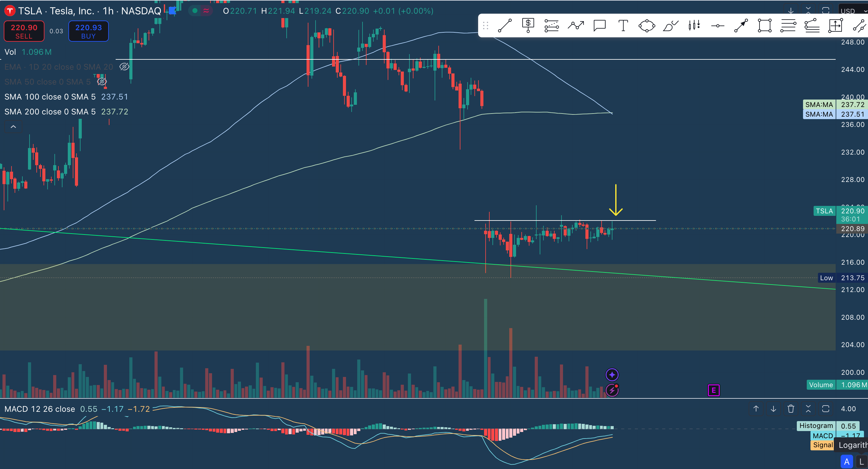Select the Rectangle shape tool
Screen dimensions: 868x469
tap(764, 26)
